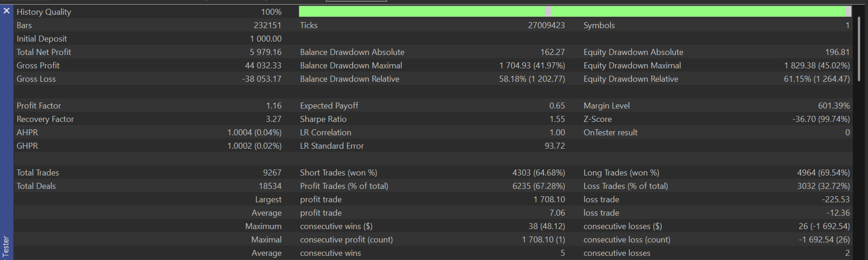Select the Recovery Factor value 3.27
Viewport: 868px width, 260px height.
(274, 119)
